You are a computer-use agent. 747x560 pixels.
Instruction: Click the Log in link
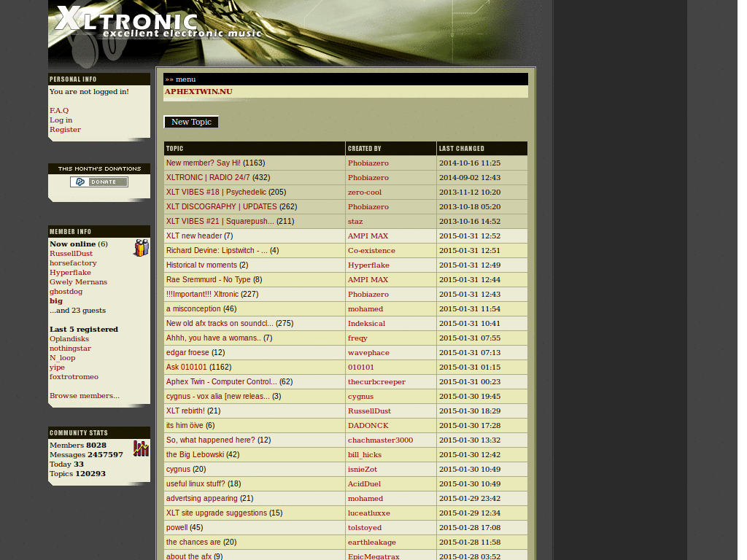pos(61,120)
